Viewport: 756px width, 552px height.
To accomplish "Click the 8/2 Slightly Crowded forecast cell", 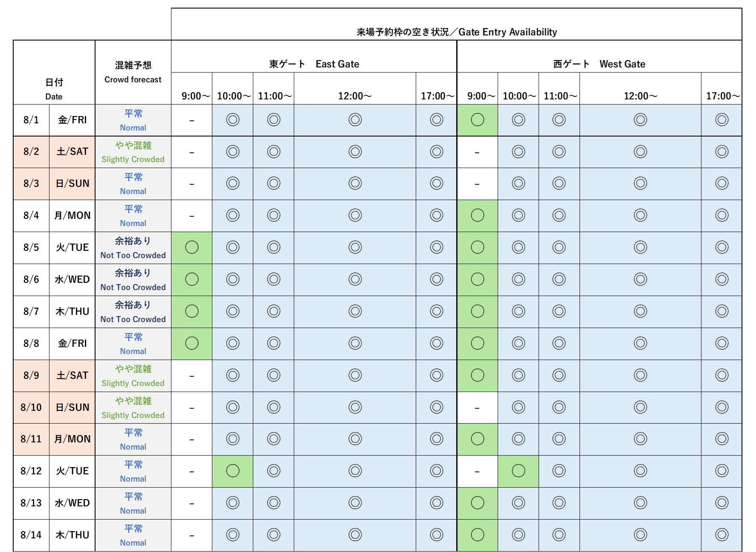I will [x=133, y=152].
